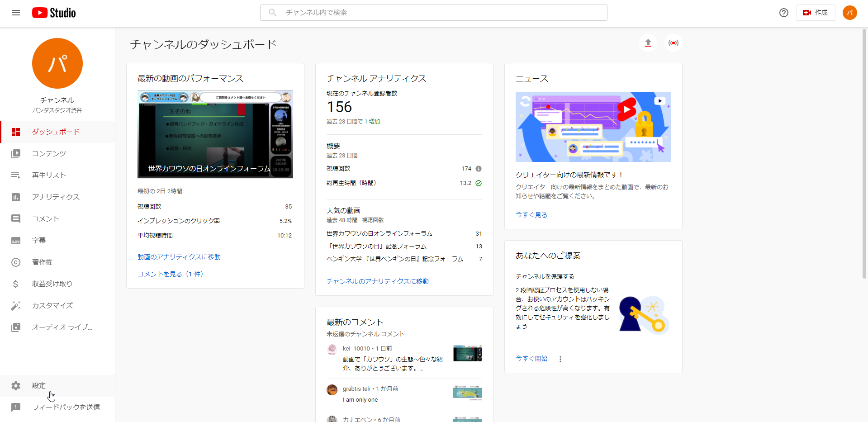Viewport: 868px width, 422px height.
Task: Click kei-10010 commenter avatar
Action: [x=332, y=349]
